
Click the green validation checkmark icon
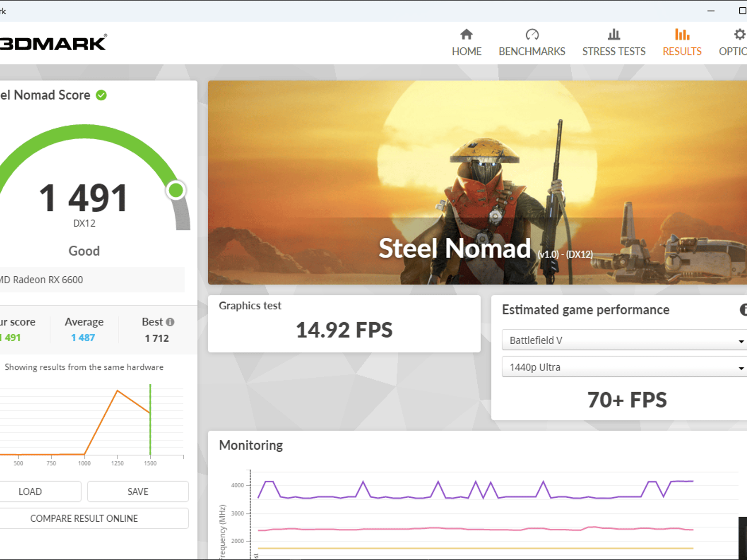(101, 96)
